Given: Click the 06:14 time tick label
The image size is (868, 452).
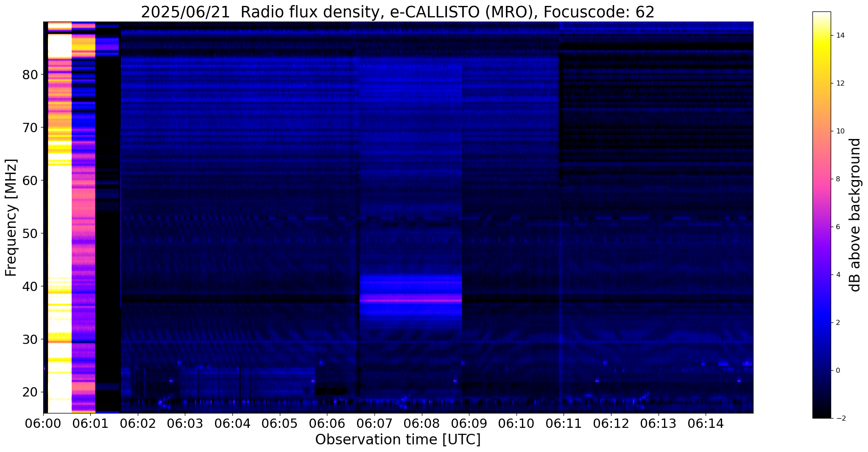Looking at the screenshot, I should click(706, 423).
